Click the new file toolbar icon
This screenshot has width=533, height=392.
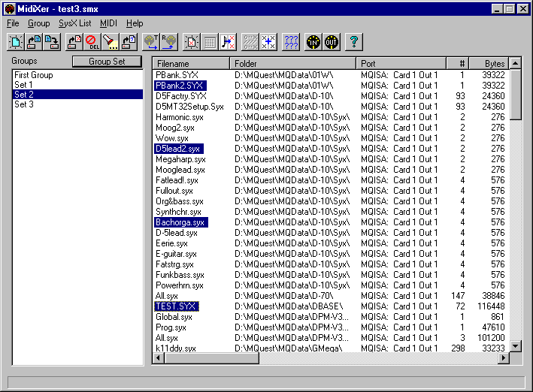point(17,42)
